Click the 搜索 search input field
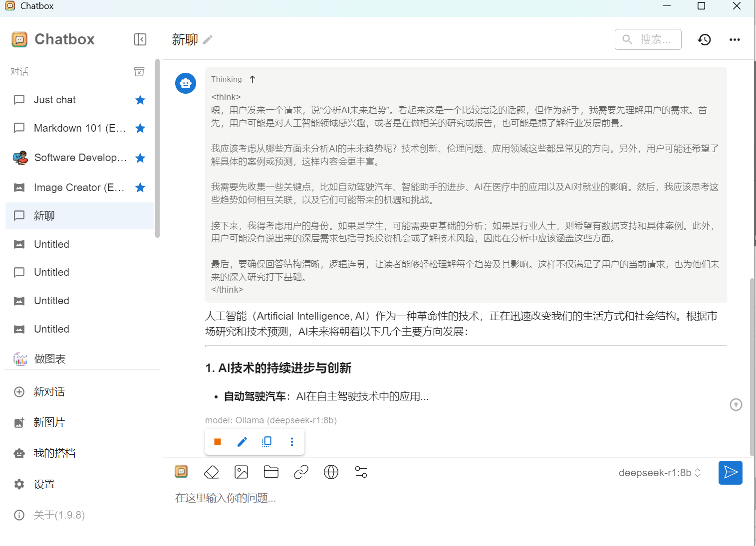Screen dimensions: 756x546 click(648, 39)
